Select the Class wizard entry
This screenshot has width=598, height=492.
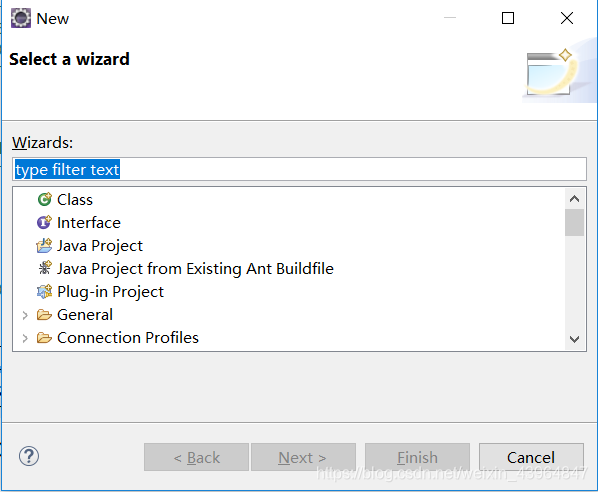coord(75,200)
